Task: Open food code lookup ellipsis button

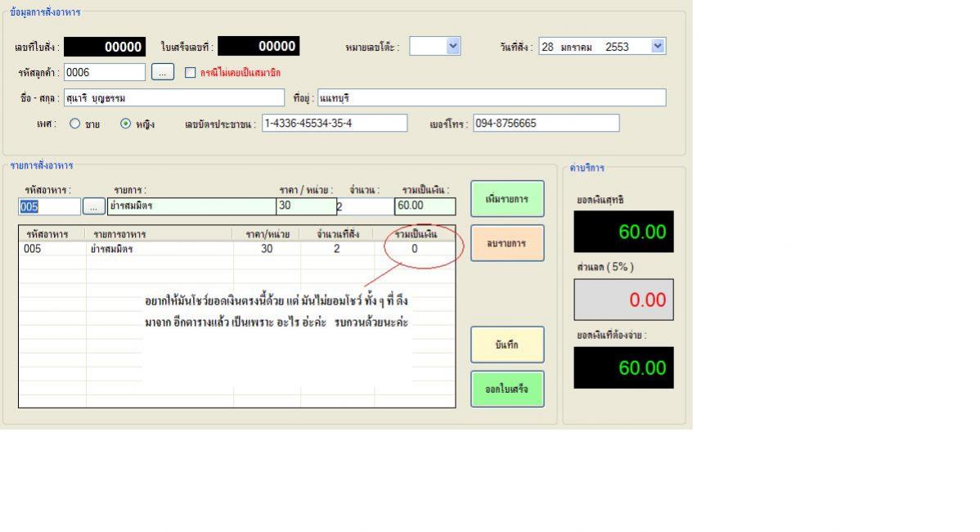Action: (x=94, y=206)
